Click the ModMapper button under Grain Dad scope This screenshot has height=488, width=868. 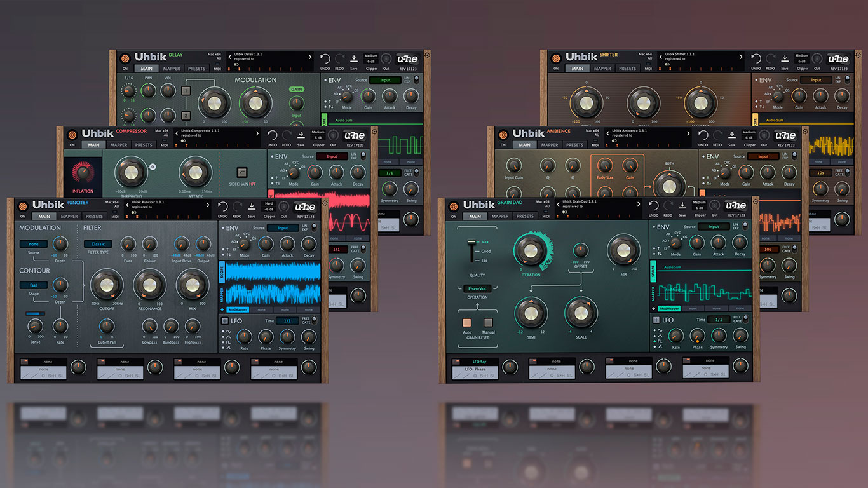coord(670,308)
